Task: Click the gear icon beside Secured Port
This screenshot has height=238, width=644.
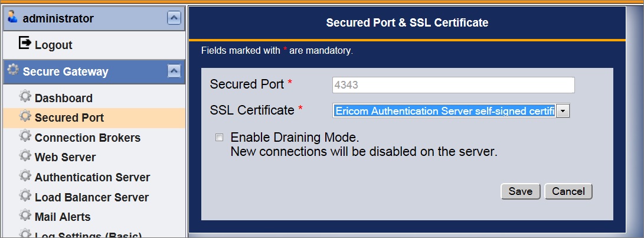Action: (x=25, y=116)
